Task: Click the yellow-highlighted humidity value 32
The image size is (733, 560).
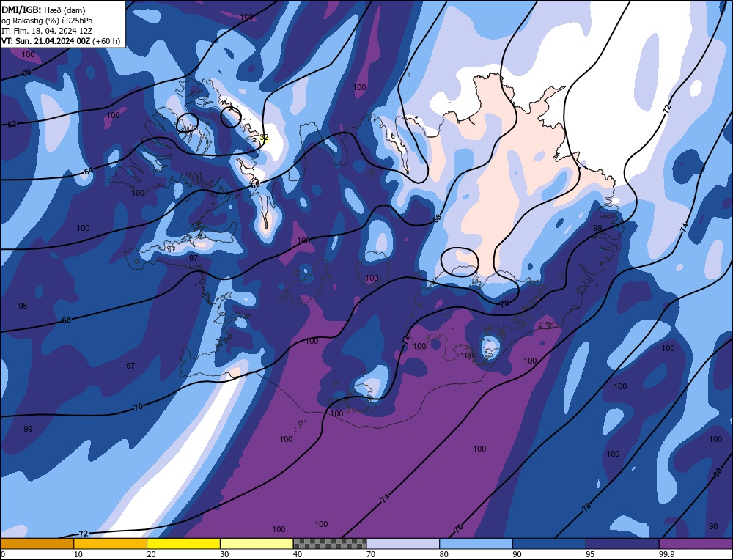Action: [264, 137]
